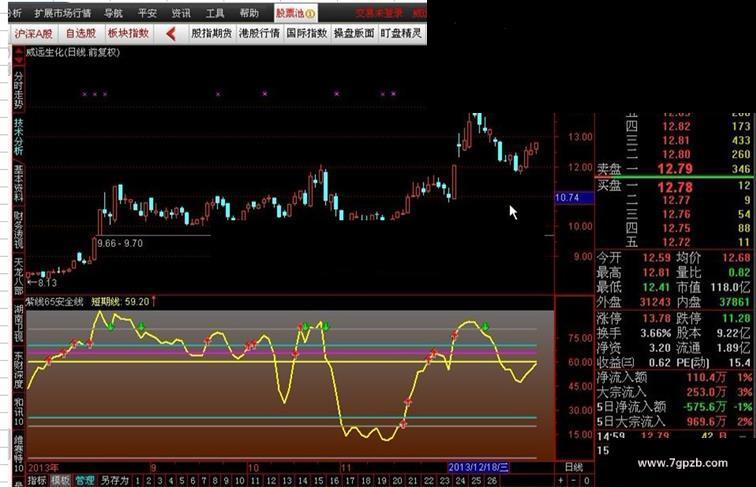Screen dimensions: 756x487
Task: Click the 今开 value 12.59
Action: coord(656,258)
